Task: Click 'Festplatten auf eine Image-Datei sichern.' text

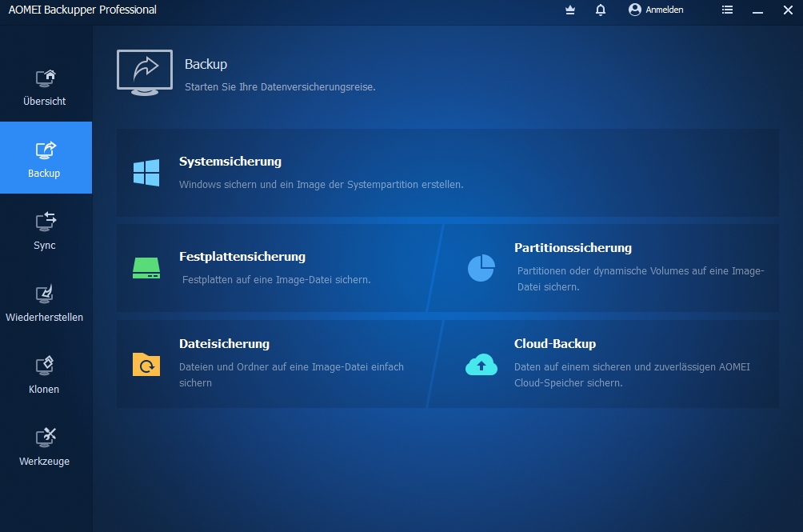Action: click(x=277, y=279)
